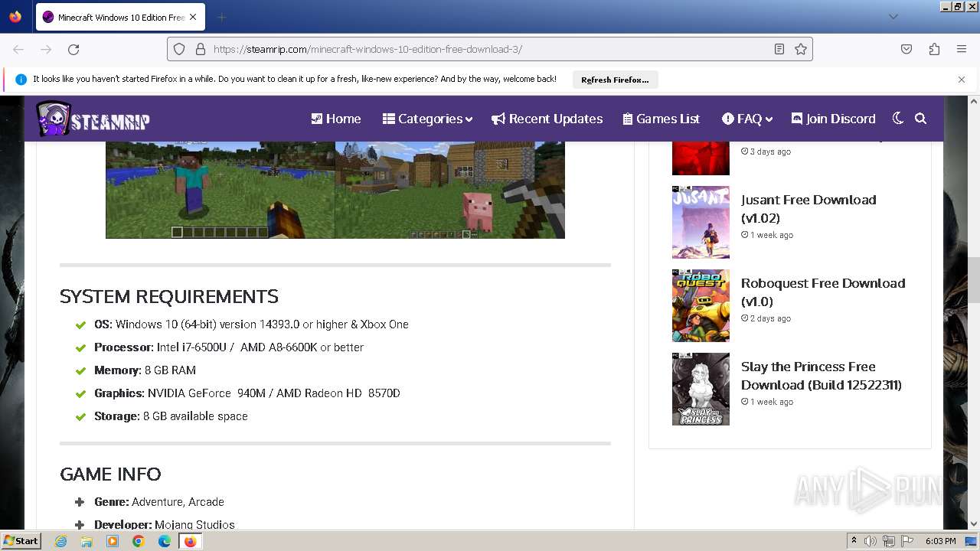Screen dimensions: 980x551
Task: Open the Save to Pocket icon
Action: (906, 49)
